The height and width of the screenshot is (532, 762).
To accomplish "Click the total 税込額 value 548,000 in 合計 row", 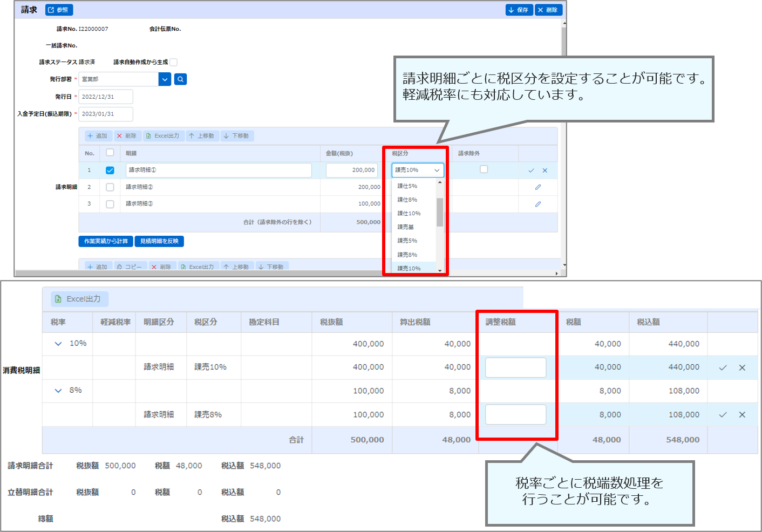I will click(x=683, y=440).
